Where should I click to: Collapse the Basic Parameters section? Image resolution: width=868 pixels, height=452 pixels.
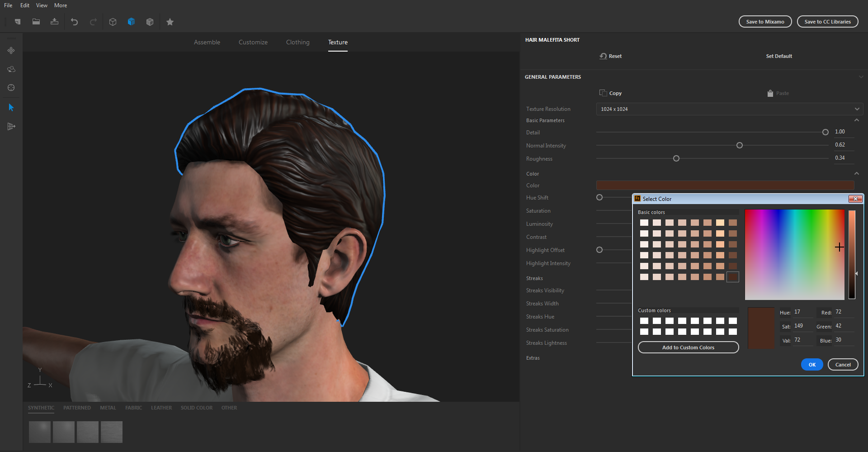click(x=857, y=120)
